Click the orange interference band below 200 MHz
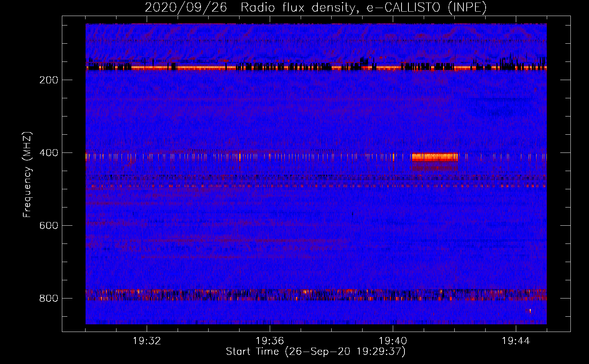This screenshot has height=364, width=589. pyautogui.click(x=316, y=67)
